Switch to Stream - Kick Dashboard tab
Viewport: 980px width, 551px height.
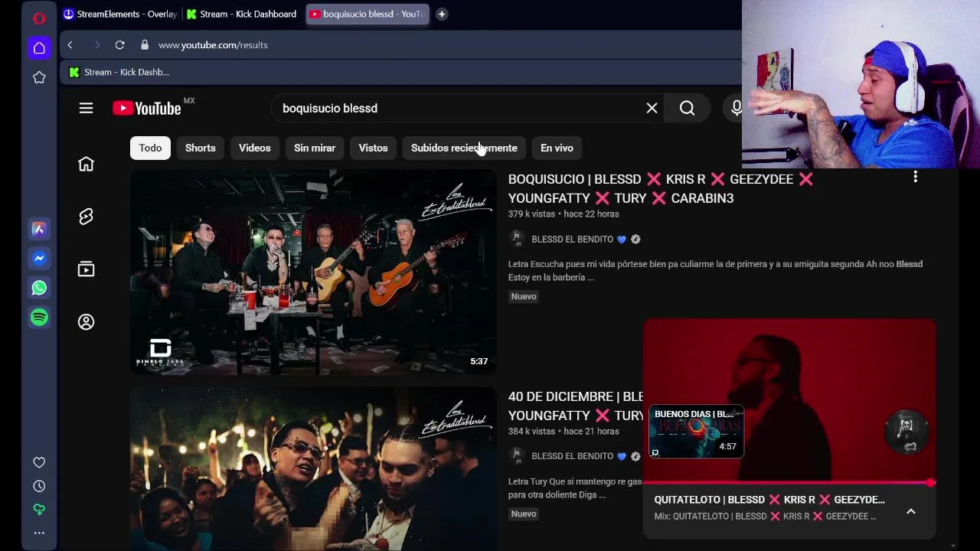click(242, 14)
